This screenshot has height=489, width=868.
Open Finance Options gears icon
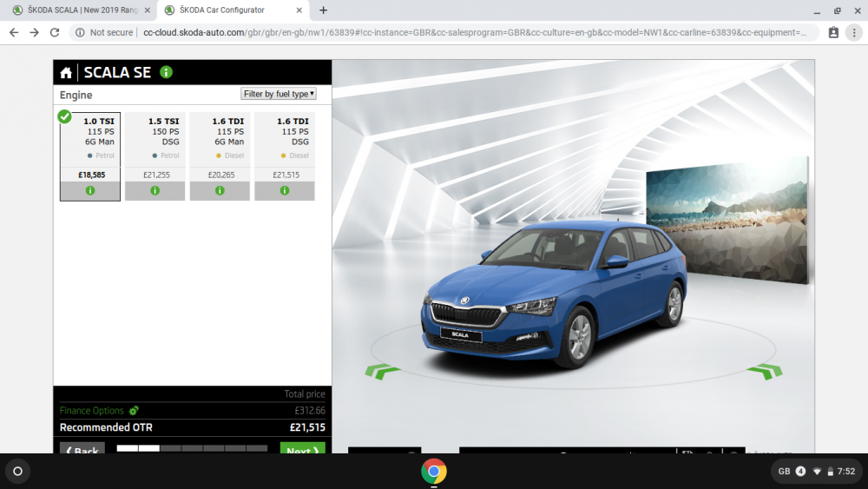coord(134,410)
